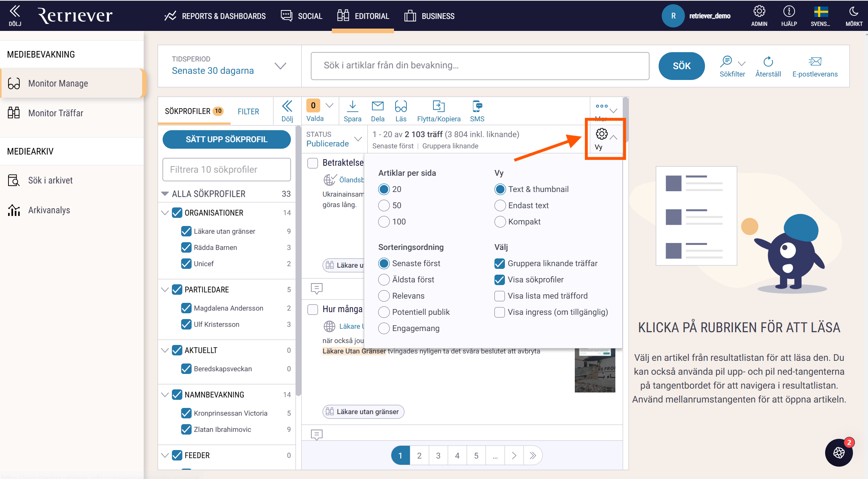
Task: Collapse the PARTILEDARE group
Action: [x=165, y=290]
